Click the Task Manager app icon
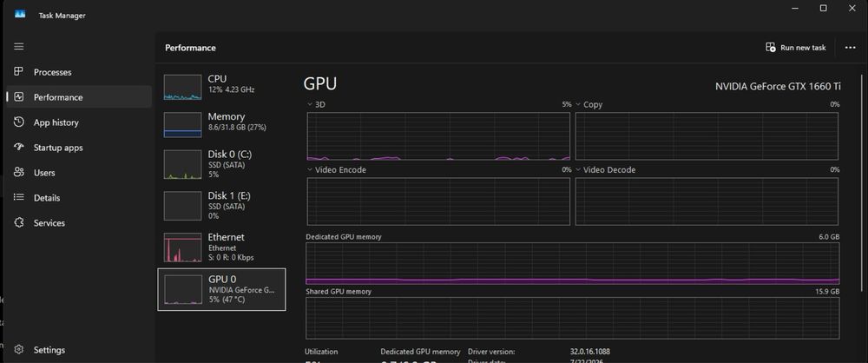The image size is (868, 363). pos(20,15)
